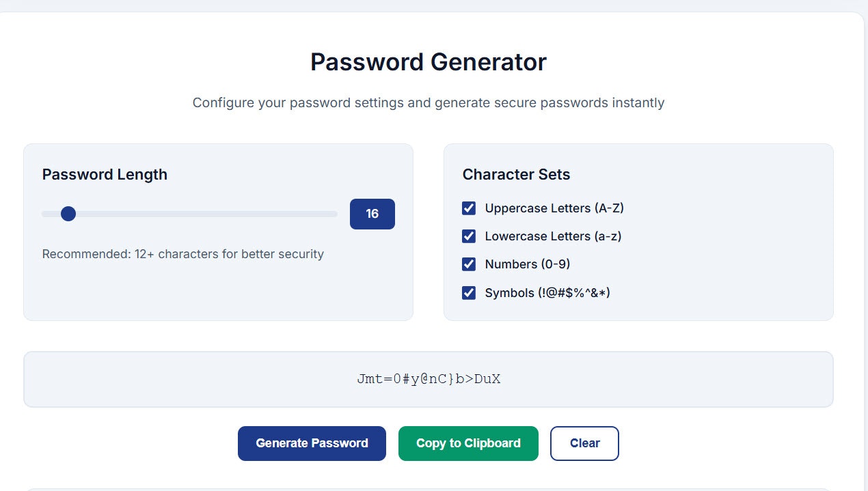
Task: Uncheck the Symbols character set
Action: click(x=469, y=293)
